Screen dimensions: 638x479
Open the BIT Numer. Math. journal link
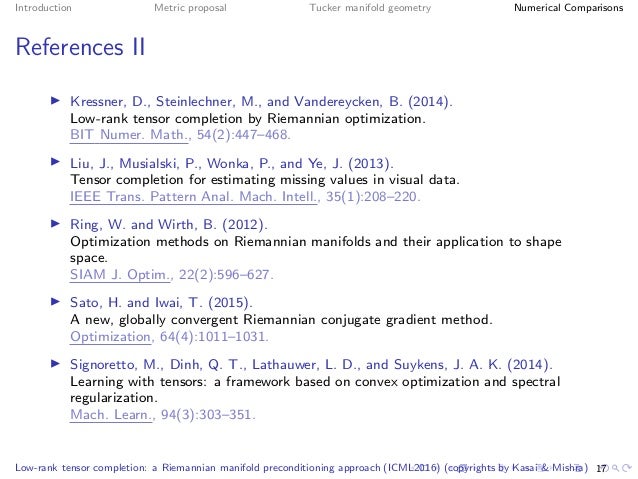coord(129,135)
